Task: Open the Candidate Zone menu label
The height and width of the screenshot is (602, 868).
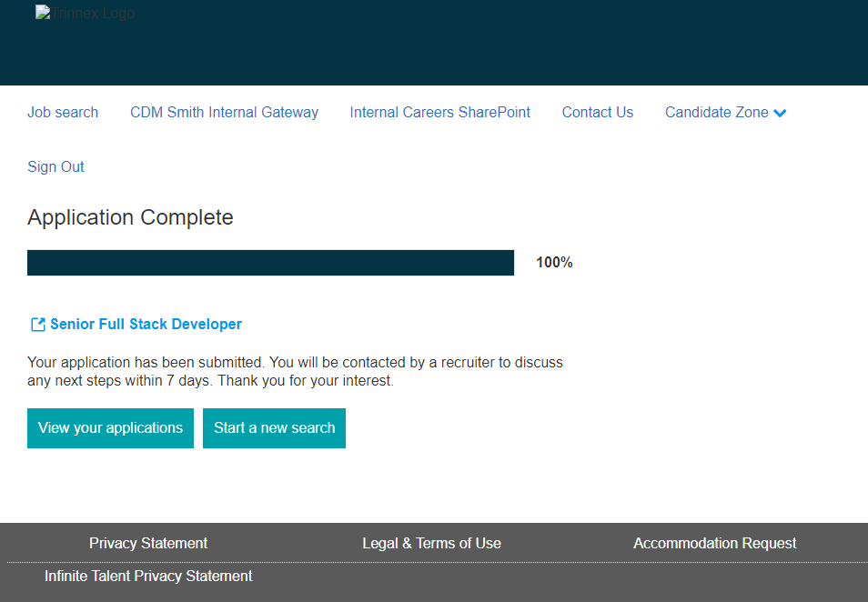Action: (x=716, y=113)
